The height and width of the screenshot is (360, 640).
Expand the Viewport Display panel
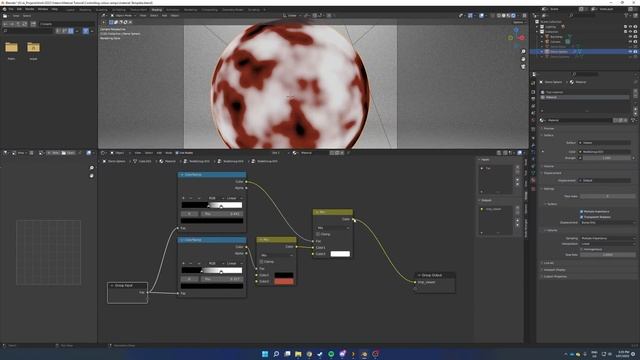point(555,270)
